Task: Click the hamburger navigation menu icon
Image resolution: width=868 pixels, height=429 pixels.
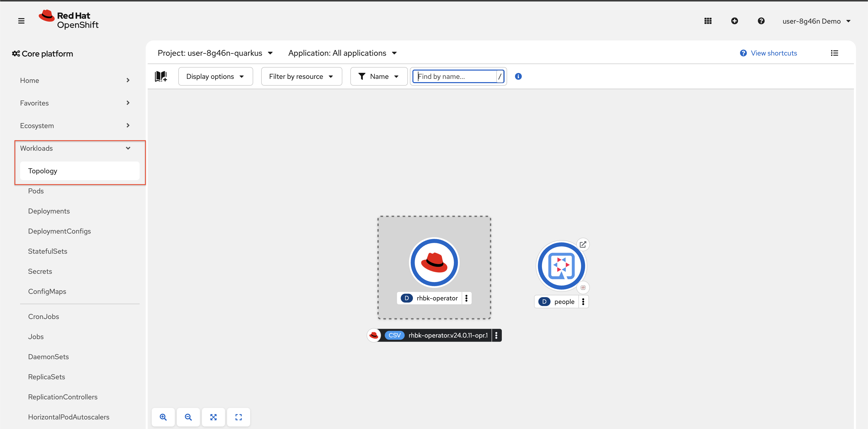Action: click(21, 21)
